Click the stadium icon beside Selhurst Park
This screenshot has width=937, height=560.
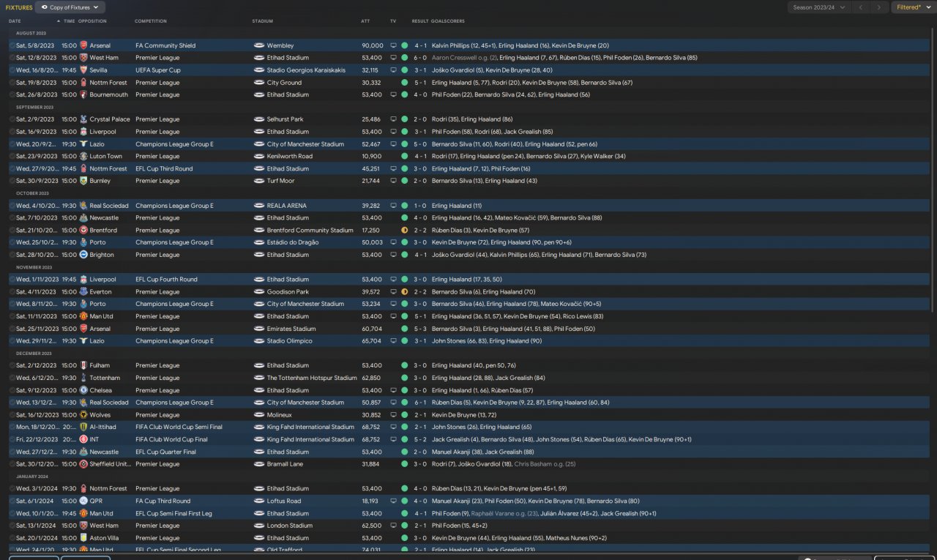(x=258, y=119)
